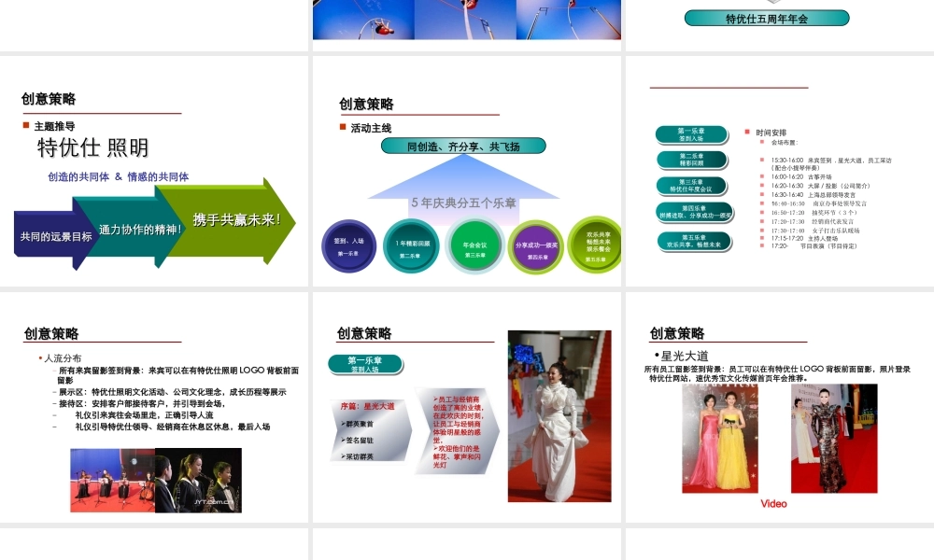Select the 会场布置: line
This screenshot has height=560, width=934.
784,143
